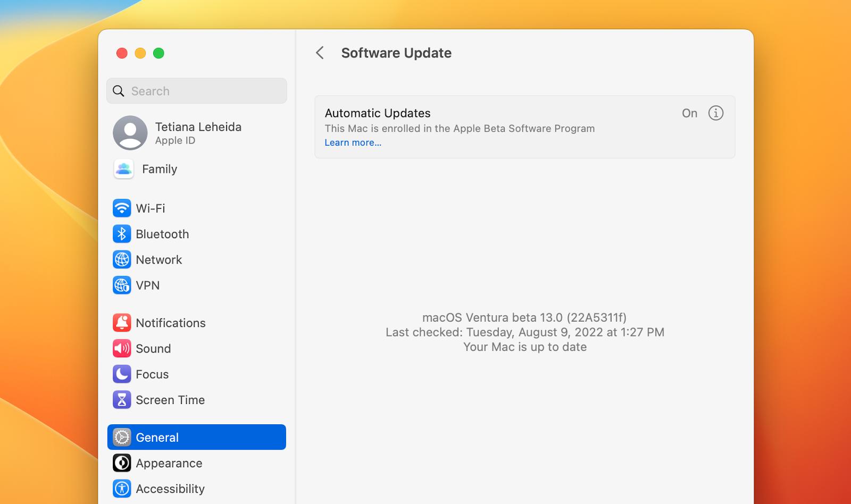
Task: Click the General gear icon
Action: point(122,437)
